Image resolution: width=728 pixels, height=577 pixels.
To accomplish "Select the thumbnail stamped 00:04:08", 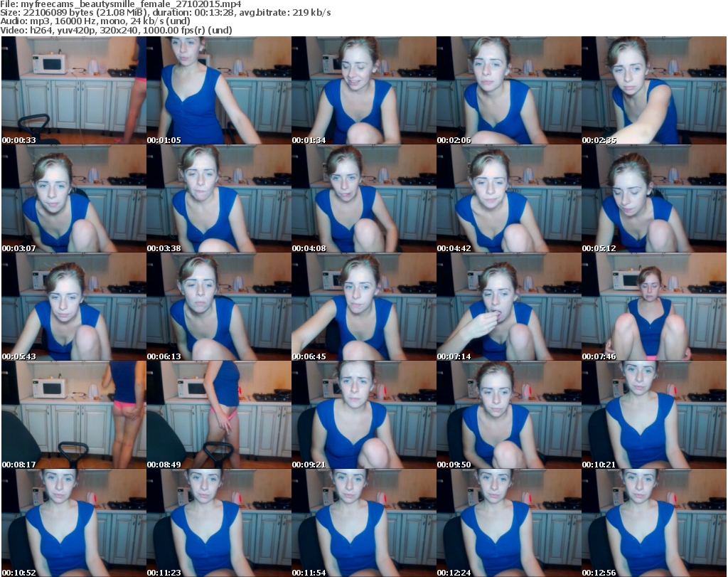I will (364, 198).
